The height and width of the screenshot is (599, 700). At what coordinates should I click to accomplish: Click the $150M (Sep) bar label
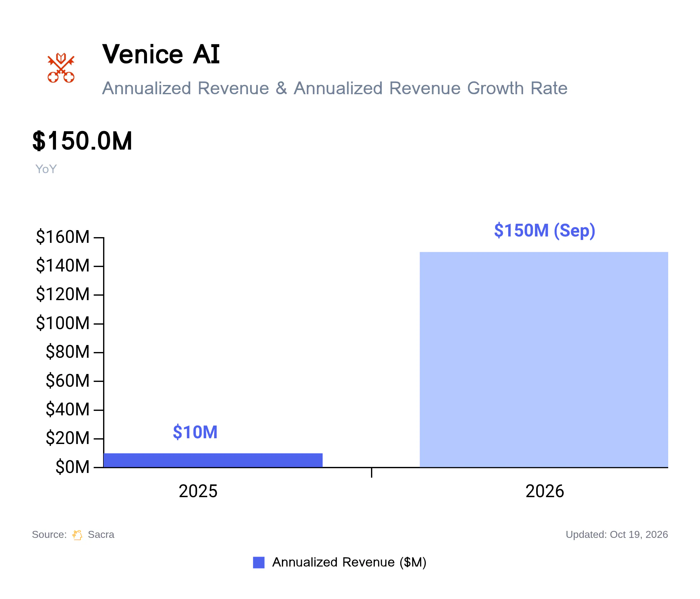[x=545, y=230]
